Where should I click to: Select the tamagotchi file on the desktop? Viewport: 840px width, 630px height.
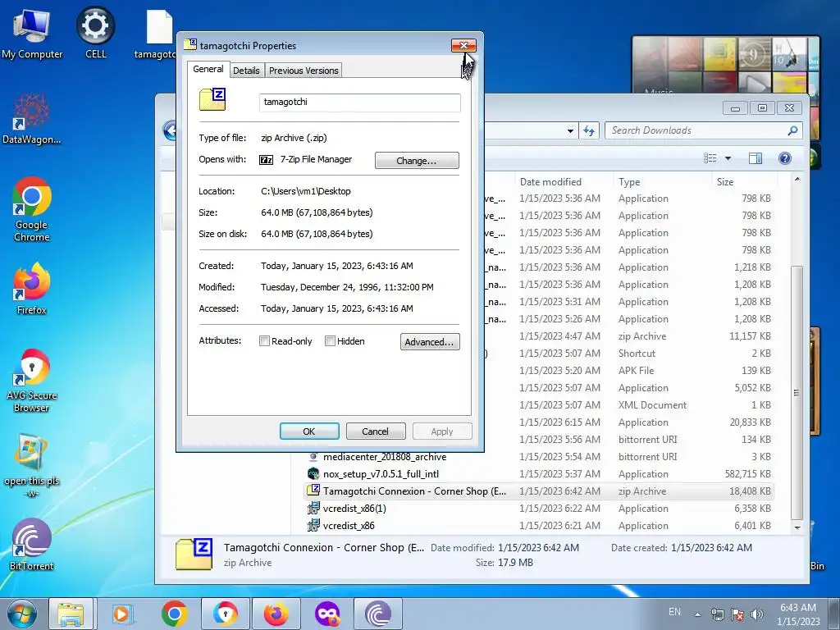157,33
